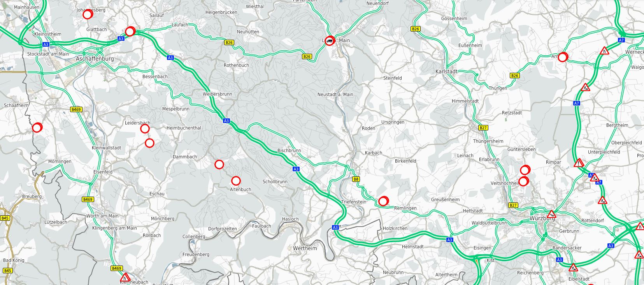Open the roadworks sign at Würzburg center

[x=551, y=214]
